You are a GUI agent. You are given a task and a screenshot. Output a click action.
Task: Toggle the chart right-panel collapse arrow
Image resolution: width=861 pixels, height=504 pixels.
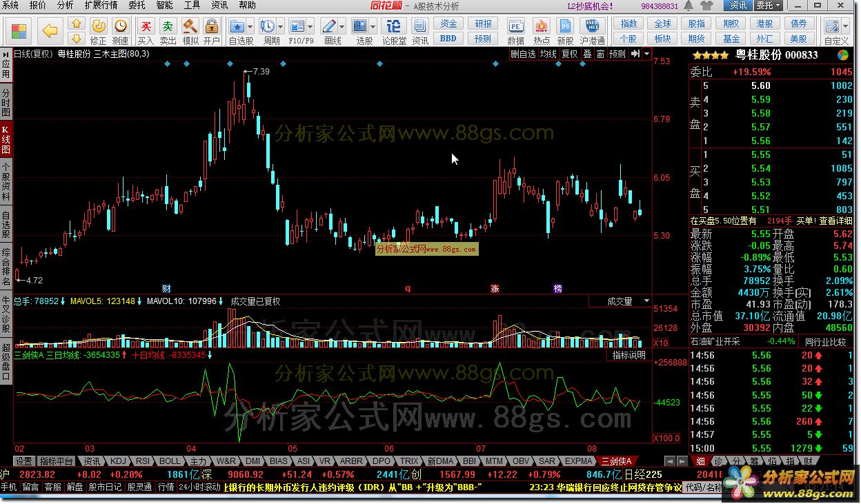tap(635, 54)
